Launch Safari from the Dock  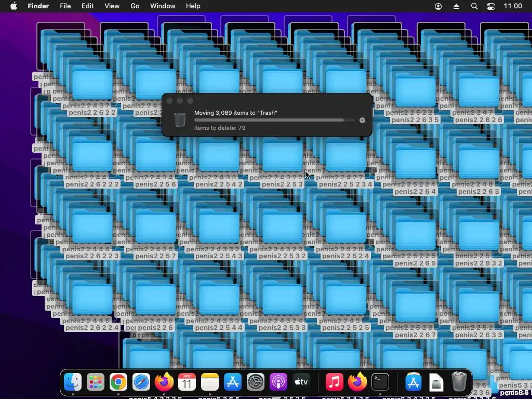141,382
